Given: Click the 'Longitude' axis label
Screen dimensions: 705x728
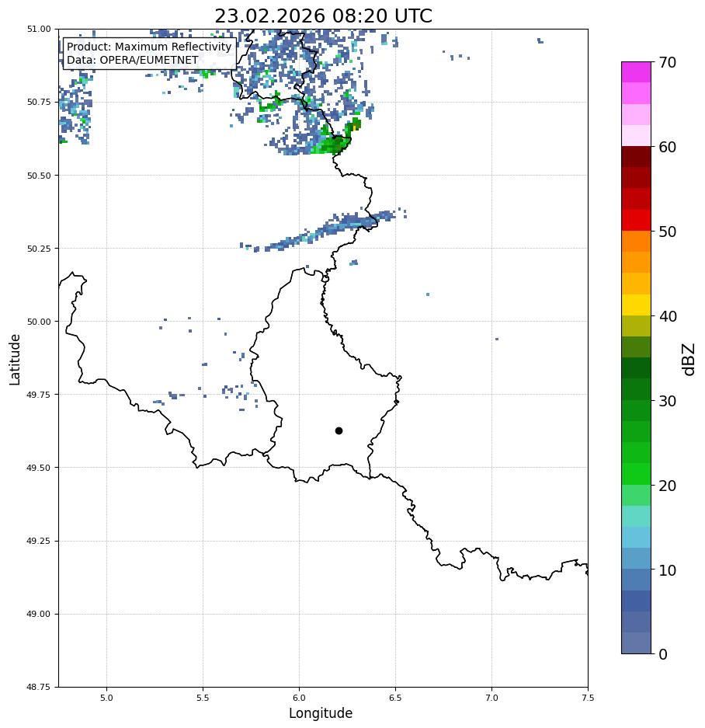Looking at the screenshot, I should pos(321,713).
